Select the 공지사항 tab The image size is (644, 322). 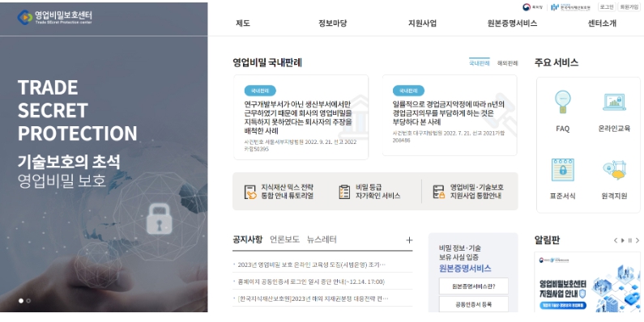[x=247, y=239]
